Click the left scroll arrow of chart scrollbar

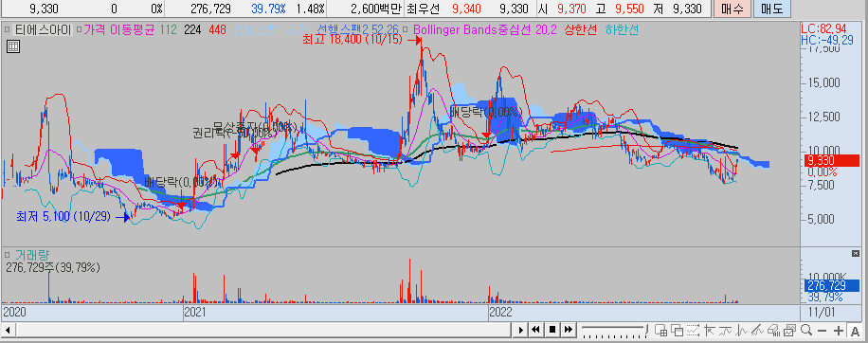click(x=9, y=331)
